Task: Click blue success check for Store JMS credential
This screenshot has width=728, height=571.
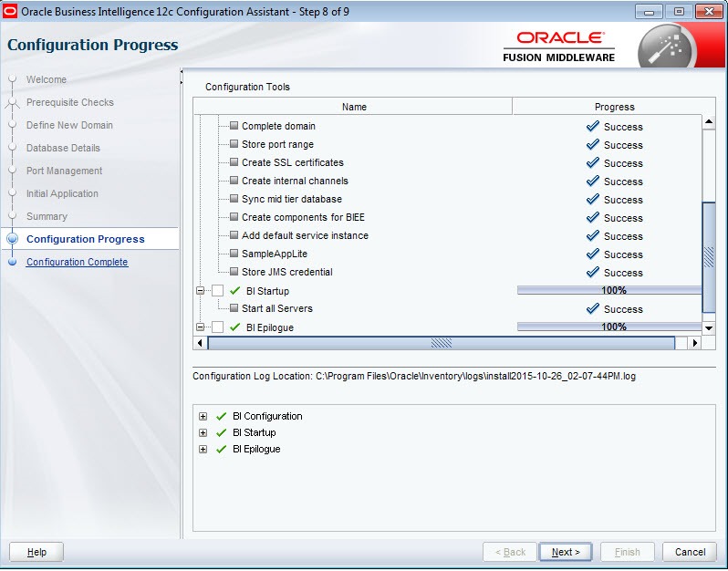Action: [x=592, y=272]
